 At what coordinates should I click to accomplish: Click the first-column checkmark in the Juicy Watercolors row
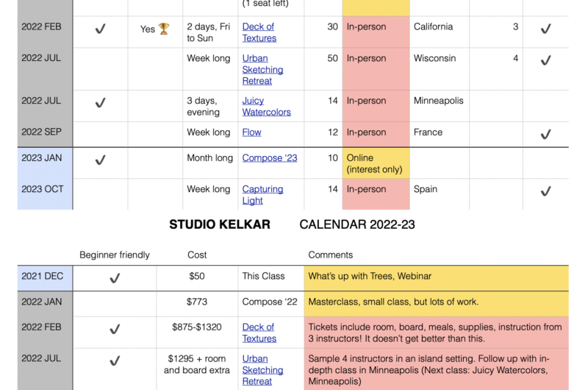pyautogui.click(x=100, y=102)
